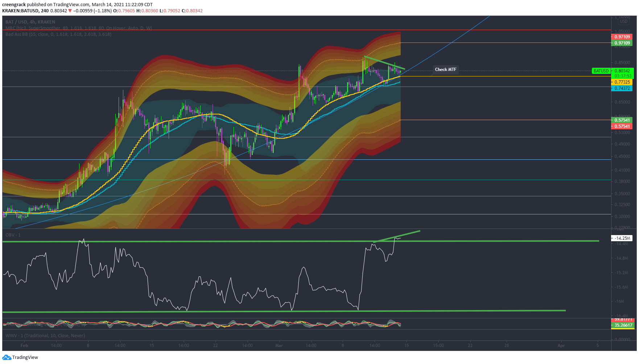The image size is (639, 364).
Task: Select the OBV value label -14.25M
Action: pyautogui.click(x=622, y=238)
